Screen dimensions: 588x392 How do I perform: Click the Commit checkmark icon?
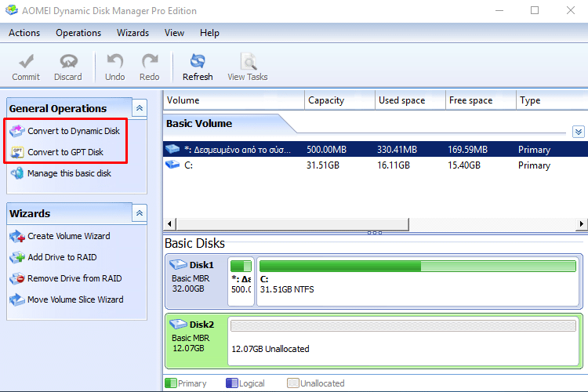point(26,61)
